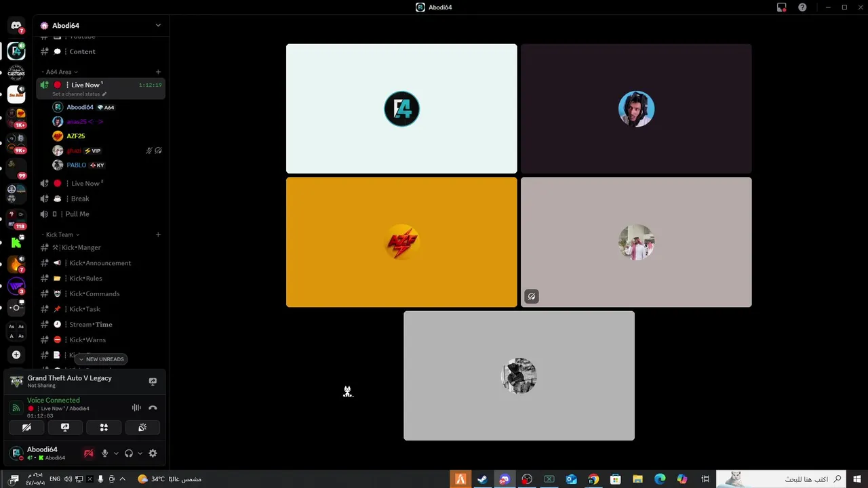The height and width of the screenshot is (488, 868).
Task: Click the pencil icon to set channel status
Action: (x=104, y=94)
